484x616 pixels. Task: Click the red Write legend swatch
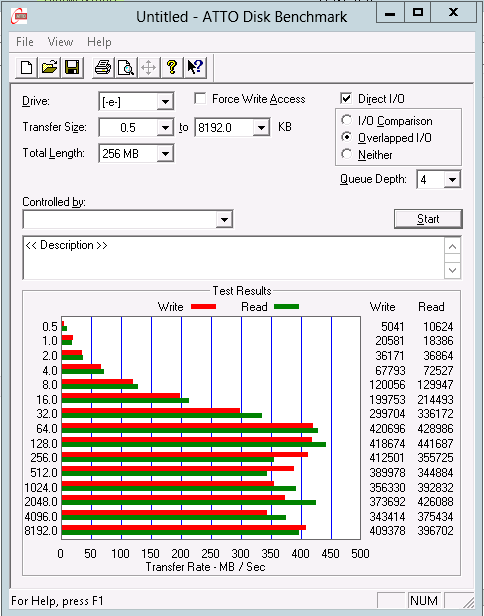pyautogui.click(x=204, y=306)
